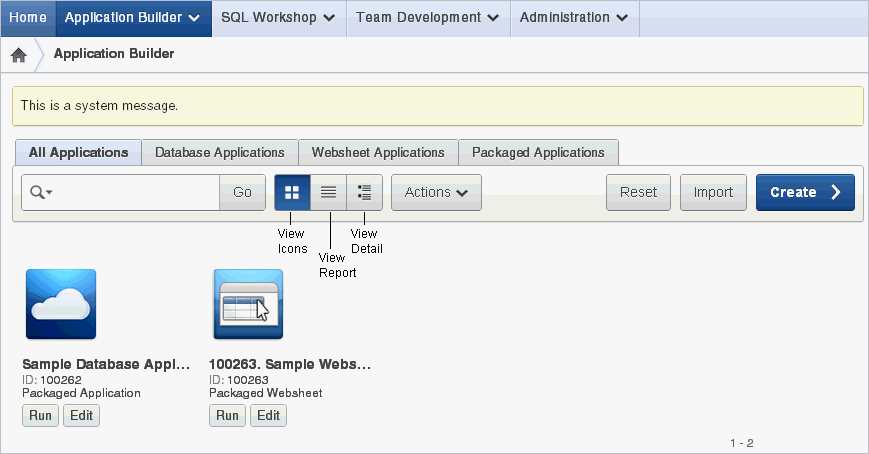This screenshot has height=454, width=869.
Task: Open the Sample Websheet application icon
Action: point(248,304)
